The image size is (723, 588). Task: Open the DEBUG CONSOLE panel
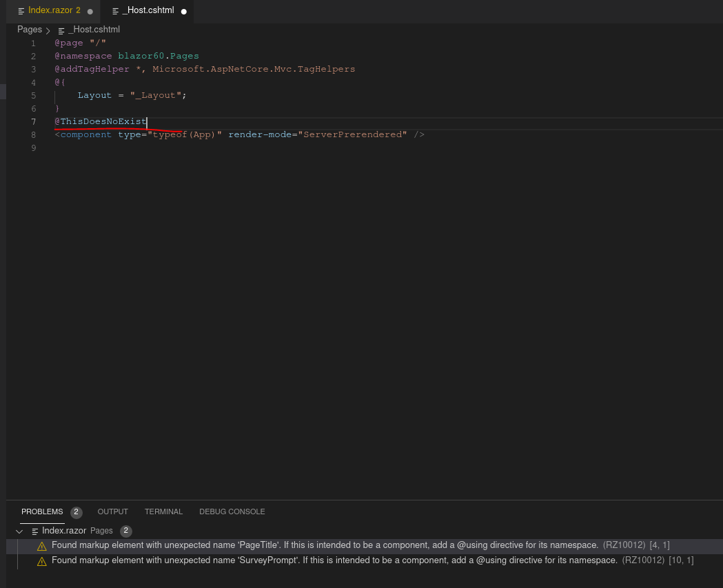(232, 511)
